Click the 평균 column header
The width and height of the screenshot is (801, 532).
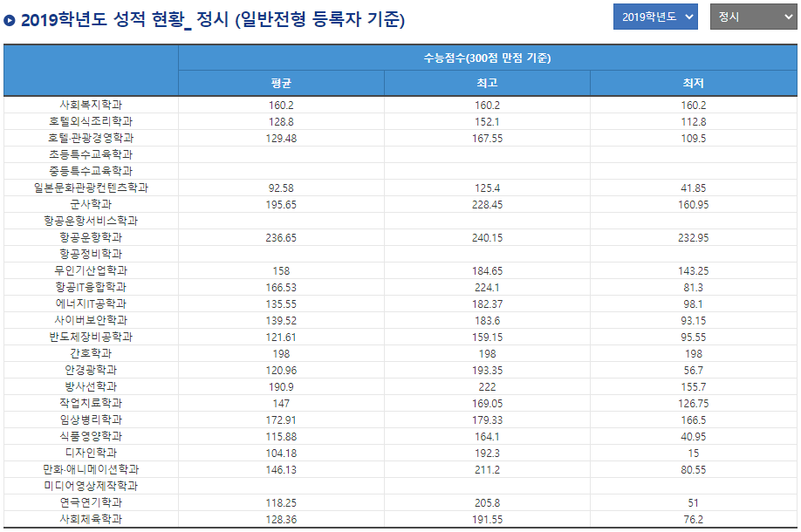(x=281, y=84)
